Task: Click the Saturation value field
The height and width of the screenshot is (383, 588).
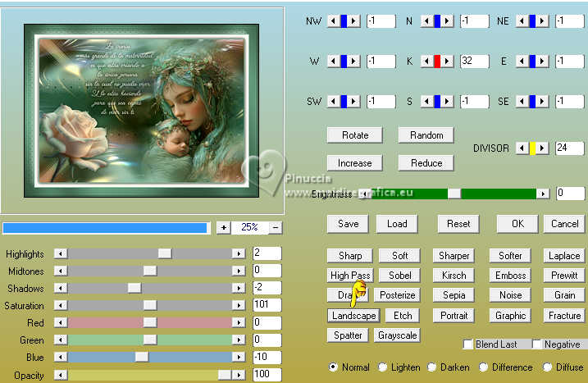Action: pyautogui.click(x=267, y=305)
